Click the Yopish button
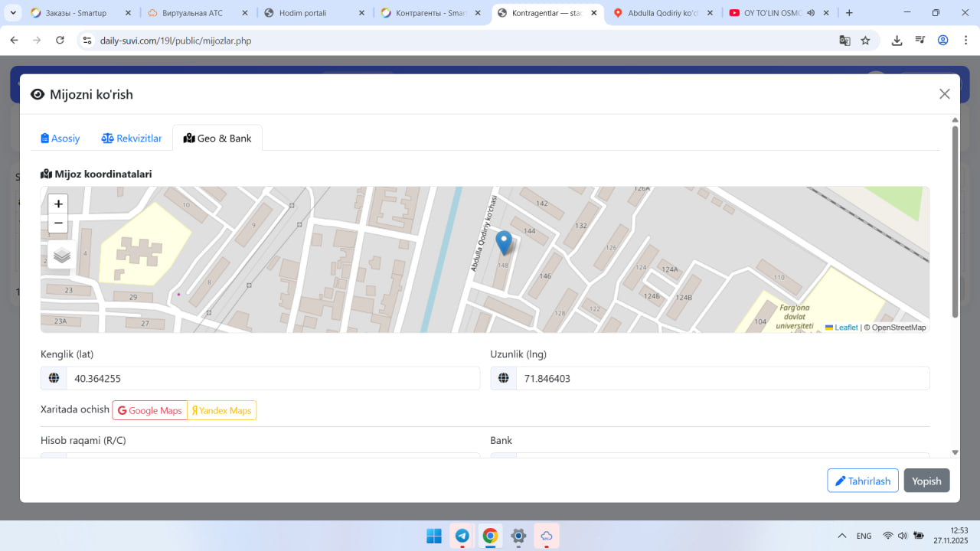This screenshot has width=980, height=551. [926, 481]
